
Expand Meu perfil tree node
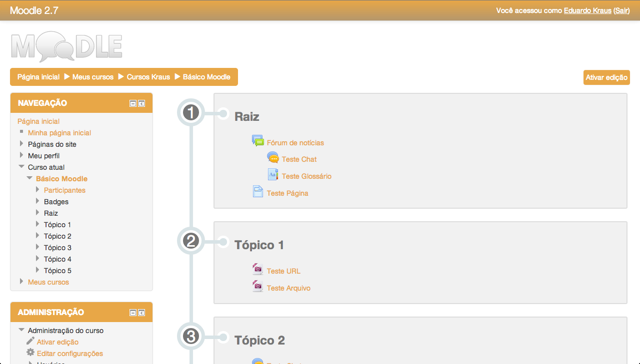[21, 155]
